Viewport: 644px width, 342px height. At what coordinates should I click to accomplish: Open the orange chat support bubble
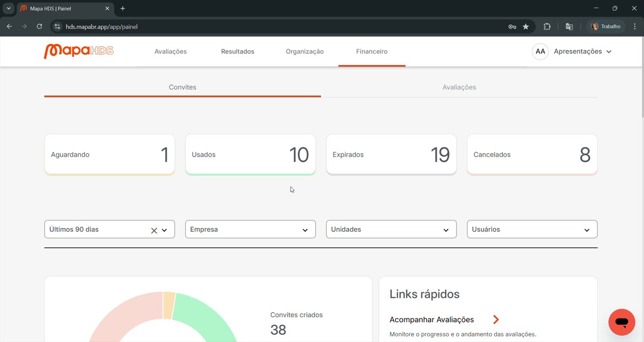pos(622,322)
